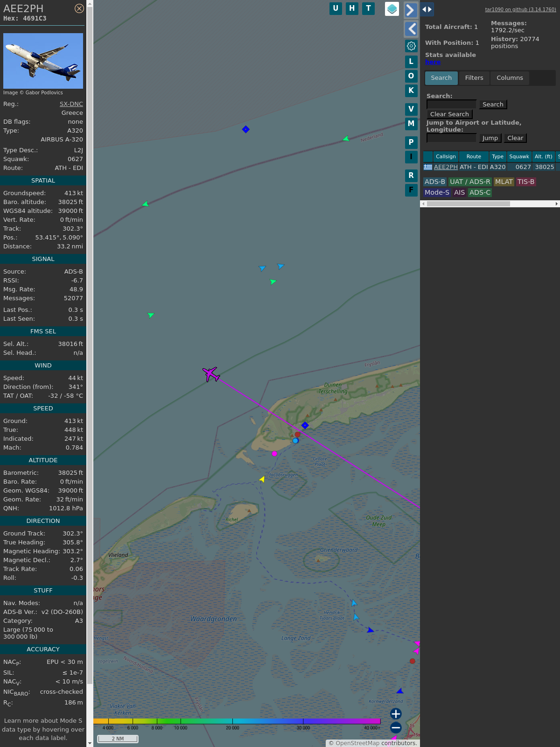The height and width of the screenshot is (747, 560).
Task: Sort table by Type column
Action: pyautogui.click(x=497, y=157)
